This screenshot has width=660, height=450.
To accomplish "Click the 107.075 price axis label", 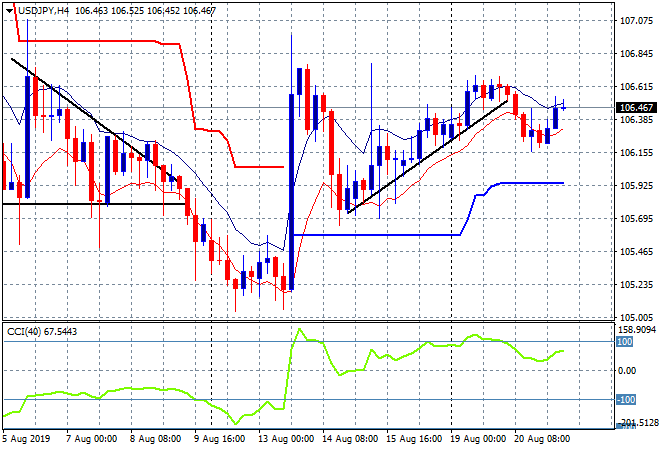I will coord(636,21).
